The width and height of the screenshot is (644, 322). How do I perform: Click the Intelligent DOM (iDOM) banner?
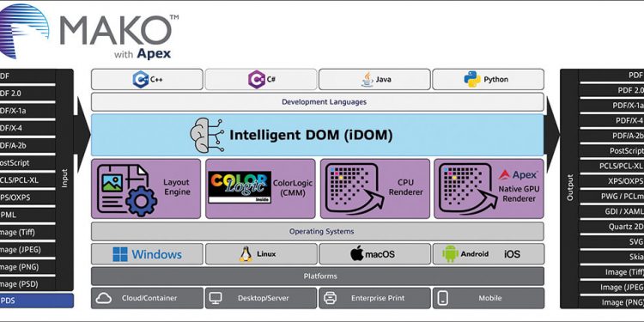pyautogui.click(x=318, y=135)
